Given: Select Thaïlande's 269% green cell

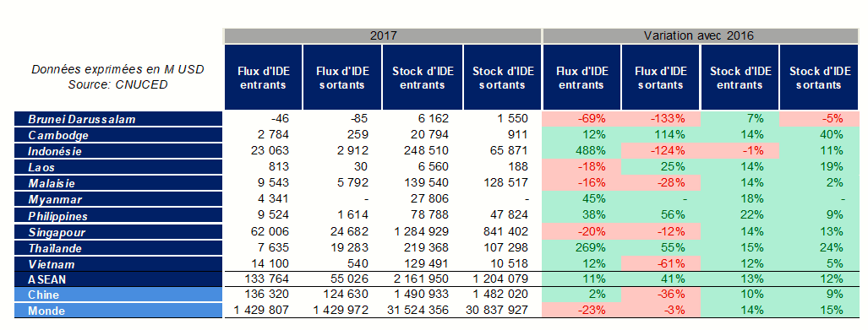Looking at the screenshot, I should [x=582, y=247].
